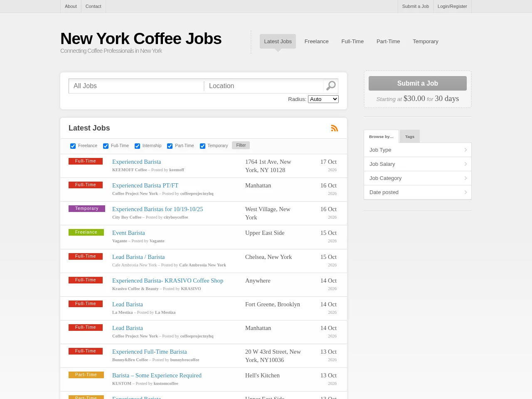Open the Freelance navigation tab
The image size is (532, 399).
(316, 41)
